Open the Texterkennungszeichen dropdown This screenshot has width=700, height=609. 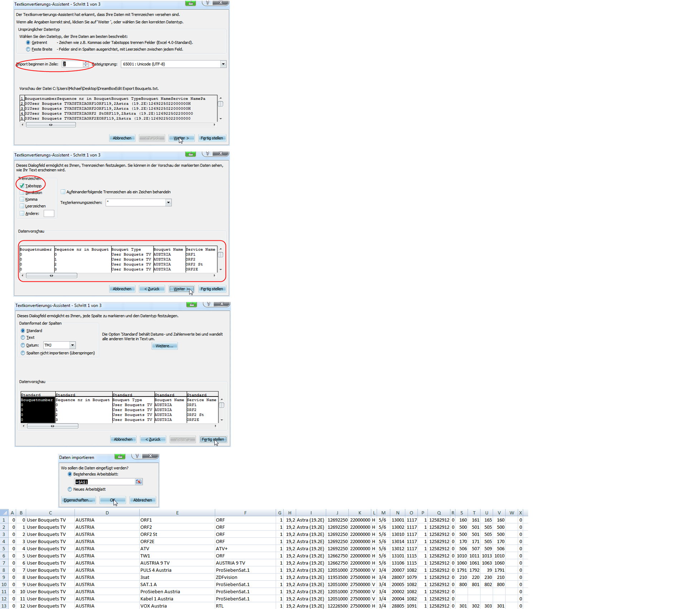(168, 202)
